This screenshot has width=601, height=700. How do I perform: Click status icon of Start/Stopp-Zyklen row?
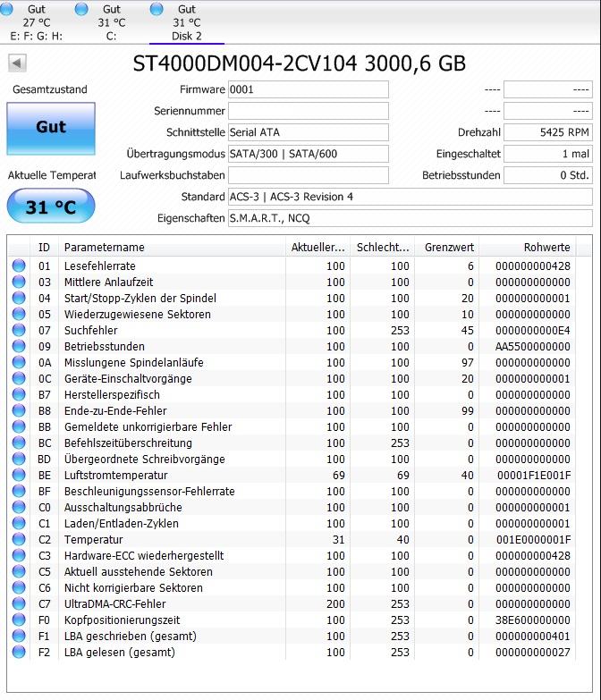point(19,298)
